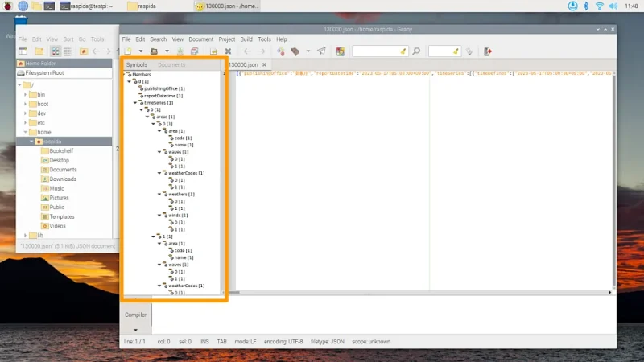Select icon view in file manager toolbar
The width and height of the screenshot is (644, 362).
[x=55, y=51]
